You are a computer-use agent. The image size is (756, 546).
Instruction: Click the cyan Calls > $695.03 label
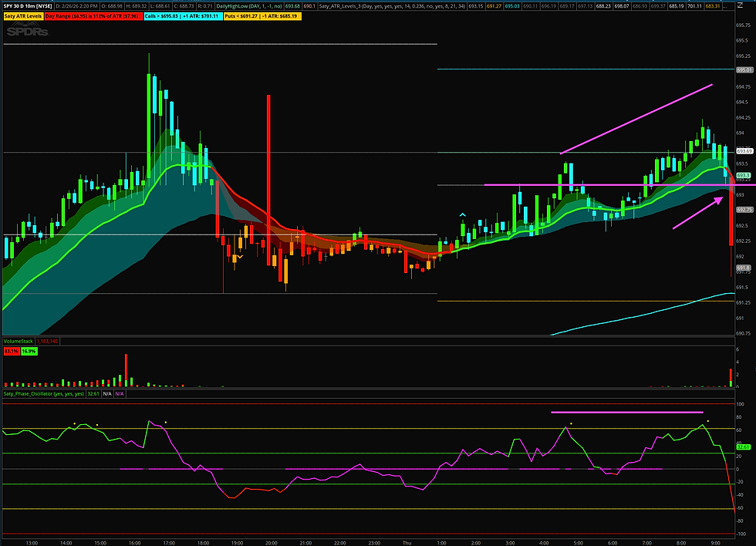click(x=184, y=16)
